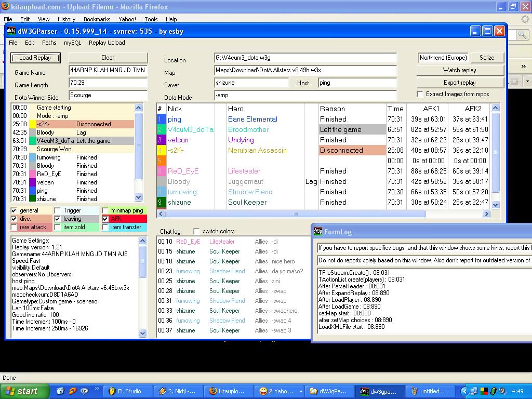Open the FL Studio taskbar button
Screen dimensions: 532x399
coord(127,391)
